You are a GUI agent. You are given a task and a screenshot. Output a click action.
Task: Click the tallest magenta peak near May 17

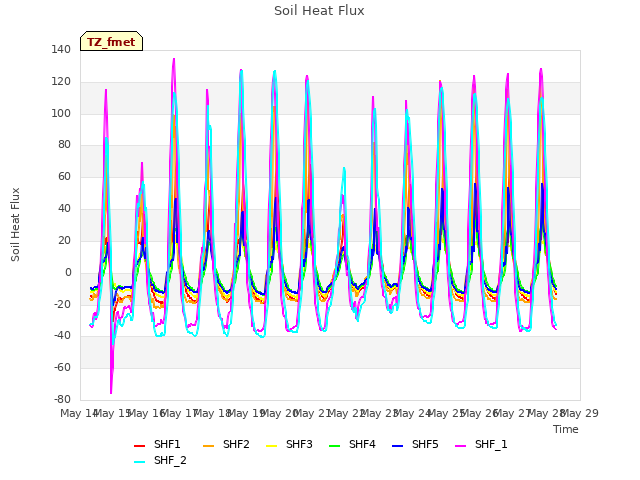174,59
